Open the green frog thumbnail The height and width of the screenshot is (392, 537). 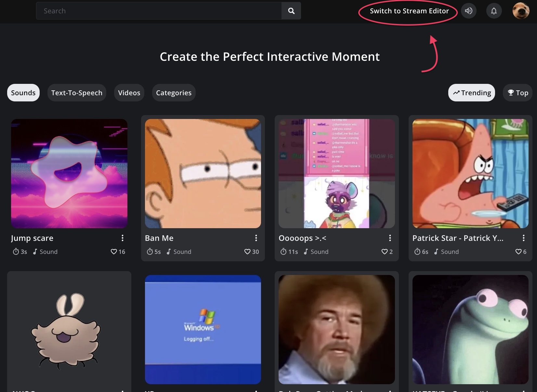coord(470,330)
